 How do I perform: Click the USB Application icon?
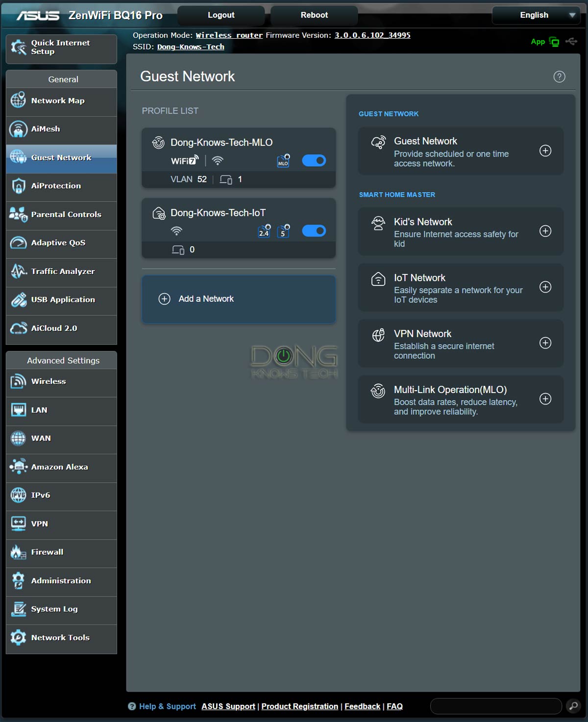[18, 299]
